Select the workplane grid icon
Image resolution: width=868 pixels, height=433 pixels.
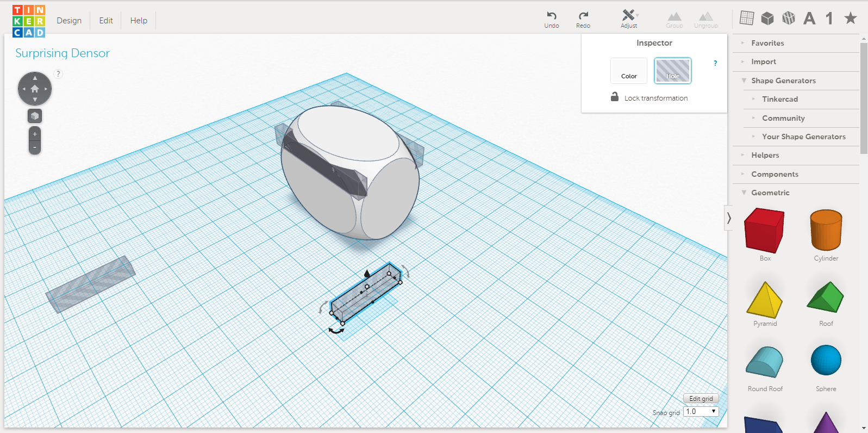[x=747, y=18]
